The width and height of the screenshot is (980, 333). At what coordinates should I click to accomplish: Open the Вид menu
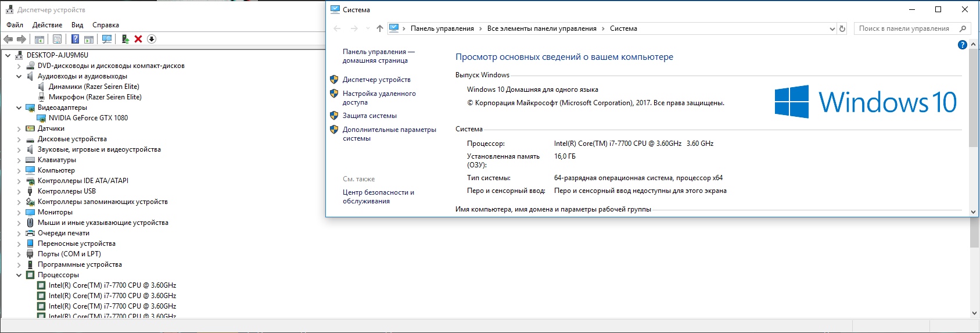tap(77, 25)
